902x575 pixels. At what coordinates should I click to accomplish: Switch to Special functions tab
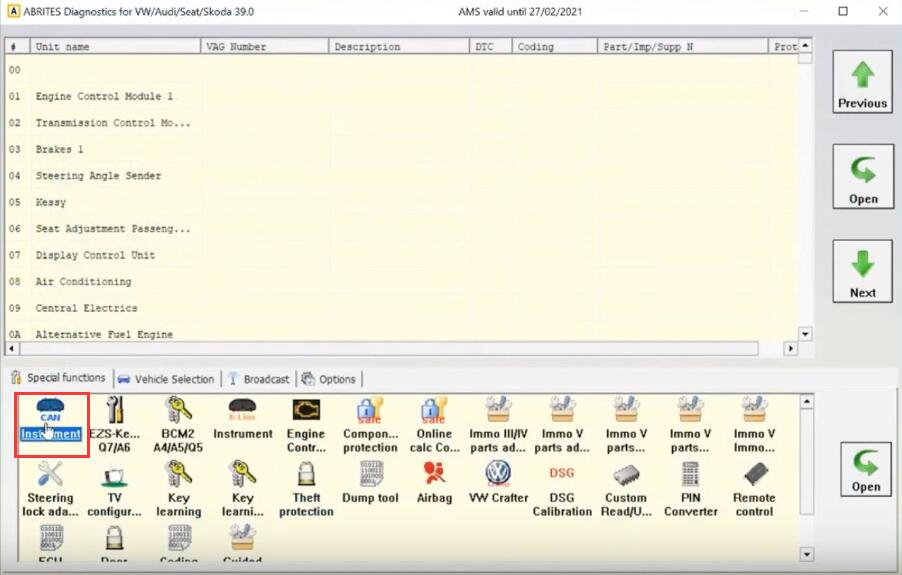point(59,378)
